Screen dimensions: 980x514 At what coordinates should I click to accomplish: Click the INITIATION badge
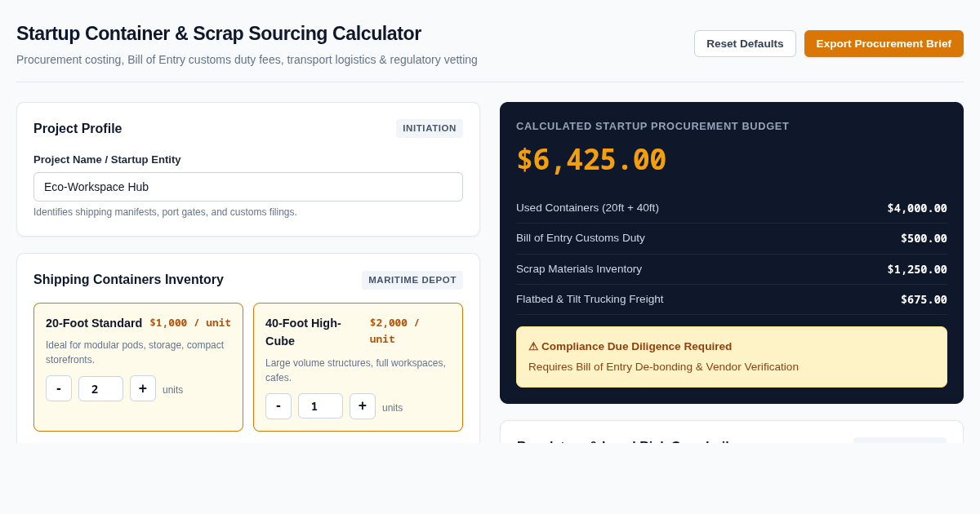[x=430, y=128]
